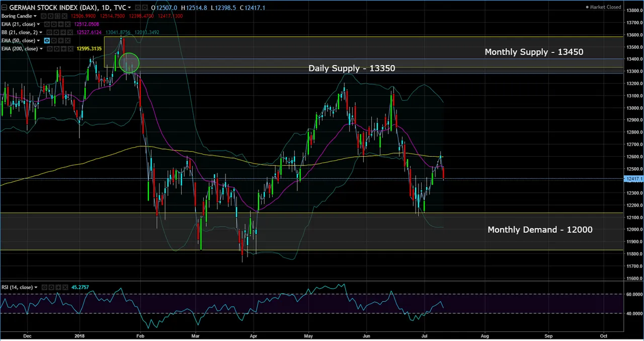This screenshot has height=341, width=644.
Task: Click the May label on time axis
Action: pos(308,335)
